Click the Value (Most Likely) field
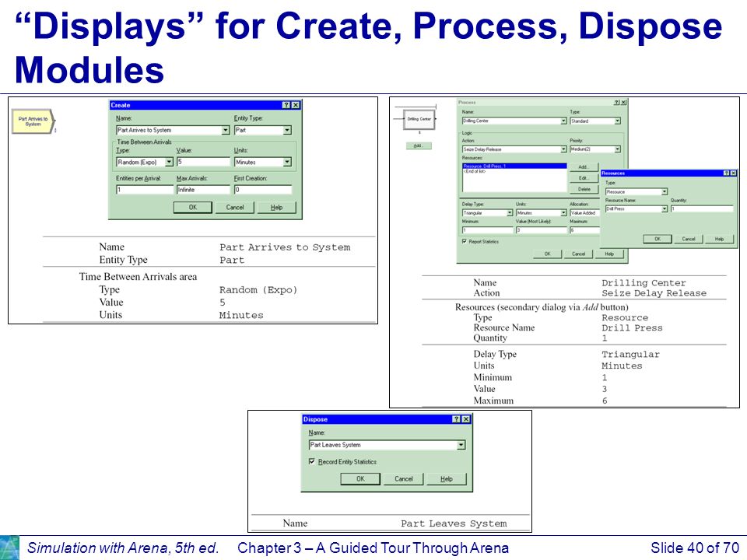Screen dimensions: 747x560 click(x=542, y=230)
